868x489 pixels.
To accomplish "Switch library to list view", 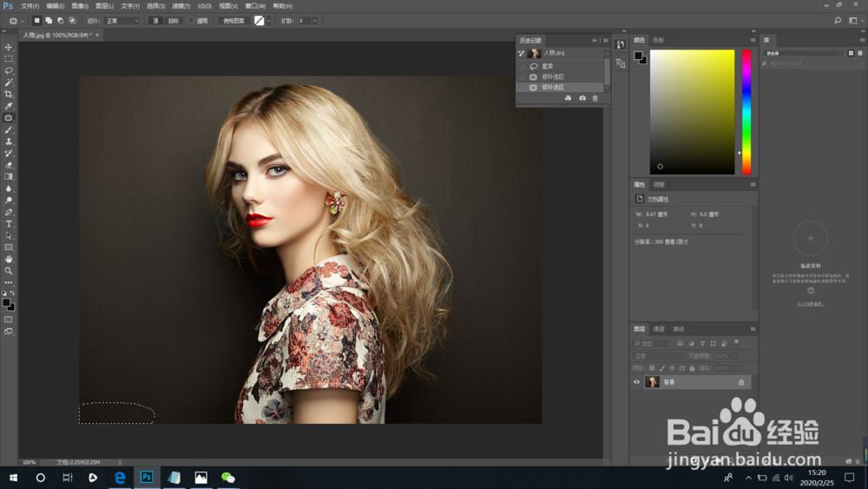I will (x=859, y=53).
